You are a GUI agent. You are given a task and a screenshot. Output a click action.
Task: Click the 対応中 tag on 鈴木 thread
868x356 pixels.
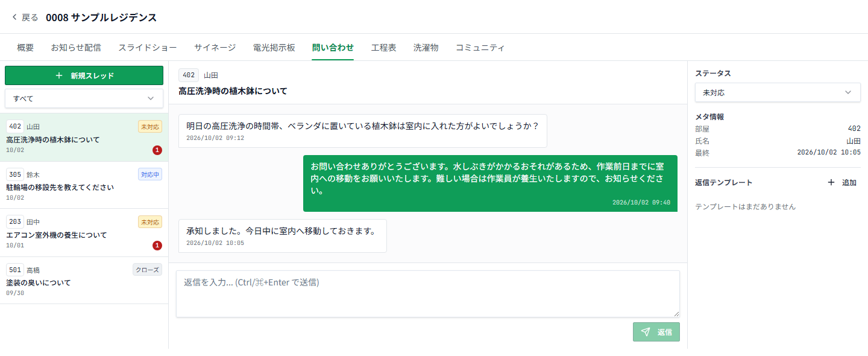(x=150, y=174)
